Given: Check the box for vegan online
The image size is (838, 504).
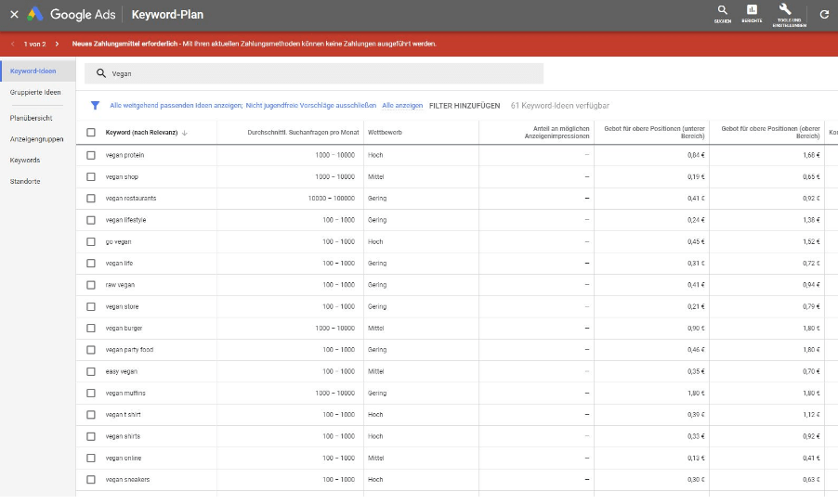Looking at the screenshot, I should click(x=91, y=458).
